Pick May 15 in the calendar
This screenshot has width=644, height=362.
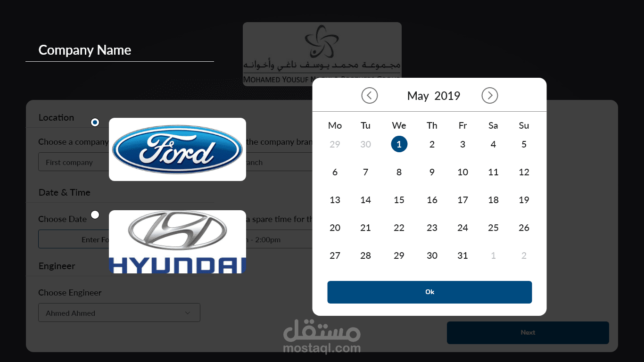399,200
